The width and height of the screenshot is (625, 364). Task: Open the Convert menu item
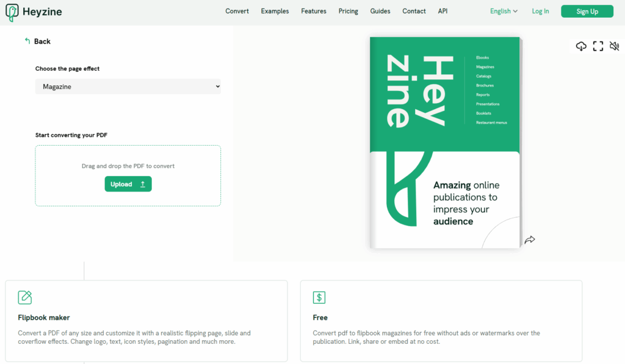coord(237,11)
